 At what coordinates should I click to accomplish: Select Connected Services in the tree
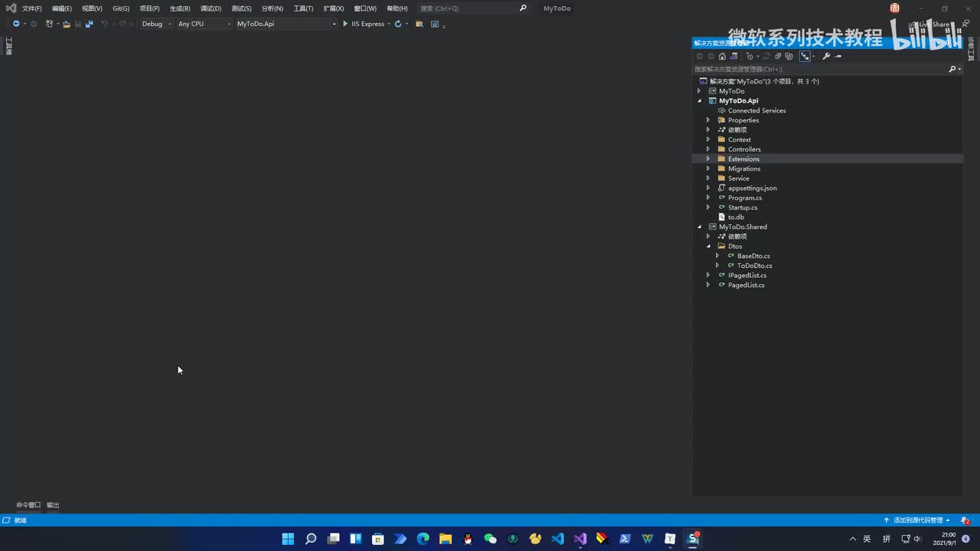[756, 111]
